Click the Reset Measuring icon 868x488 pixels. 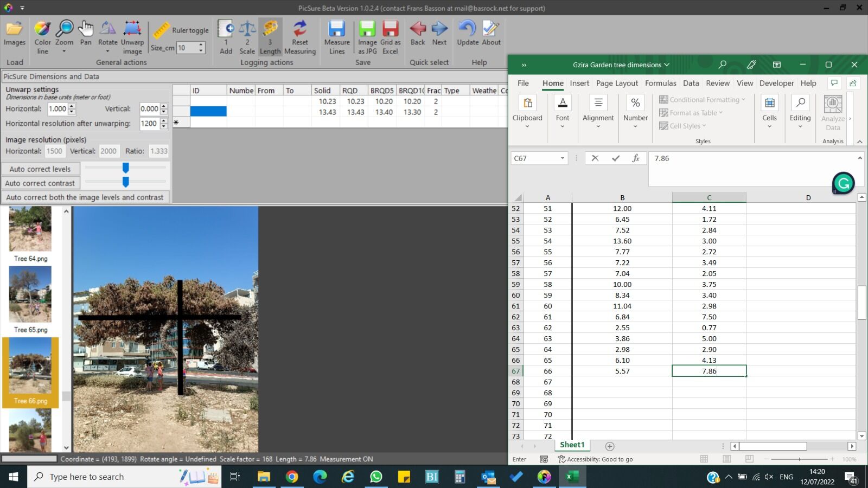click(299, 30)
